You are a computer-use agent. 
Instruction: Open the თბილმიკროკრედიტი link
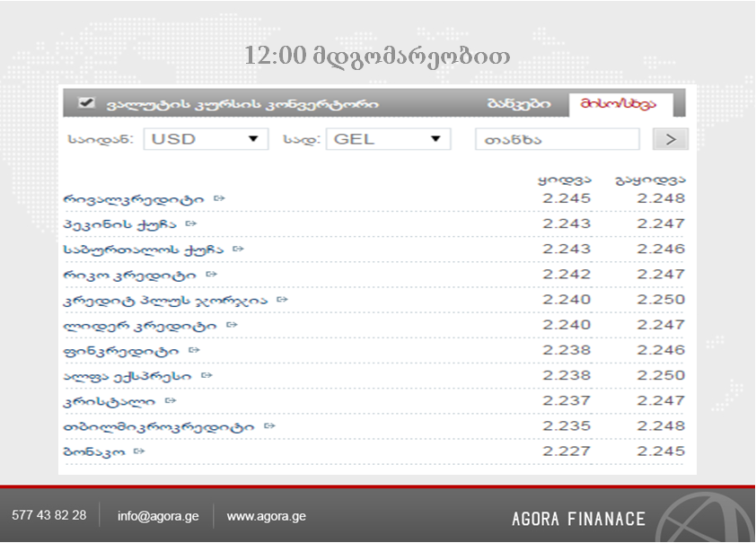[159, 426]
